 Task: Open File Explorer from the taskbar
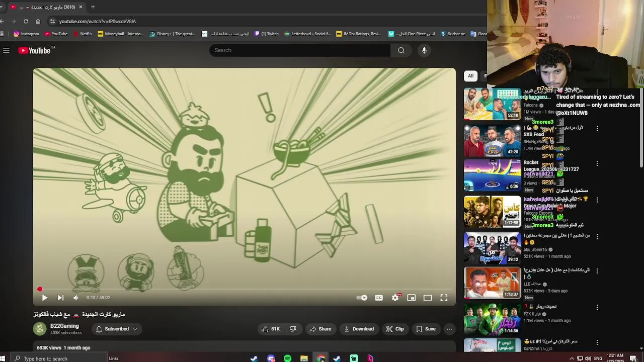click(304, 358)
